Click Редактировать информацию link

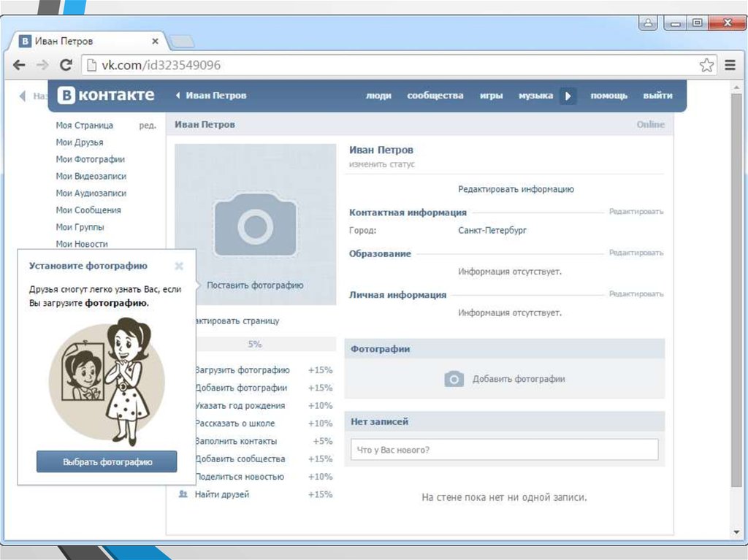[x=516, y=189]
